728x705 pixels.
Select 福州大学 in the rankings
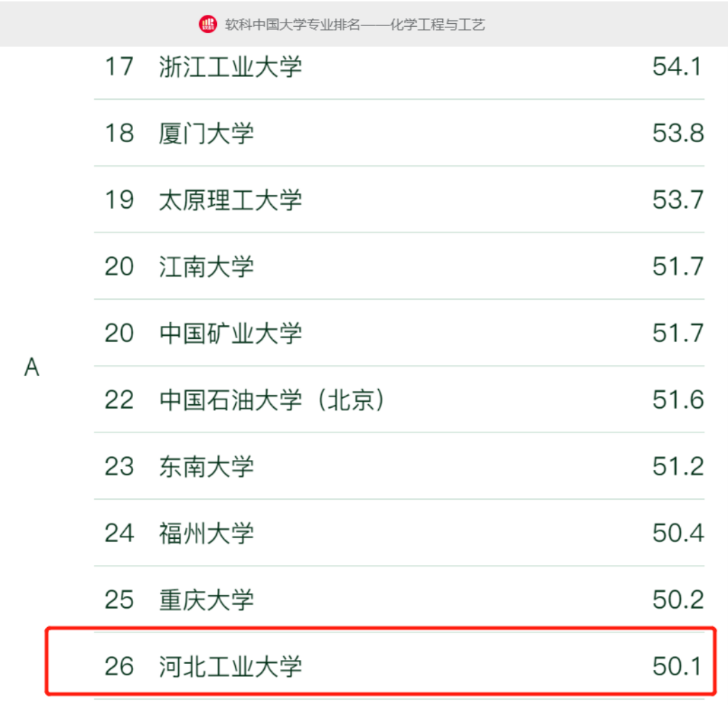pyautogui.click(x=206, y=533)
